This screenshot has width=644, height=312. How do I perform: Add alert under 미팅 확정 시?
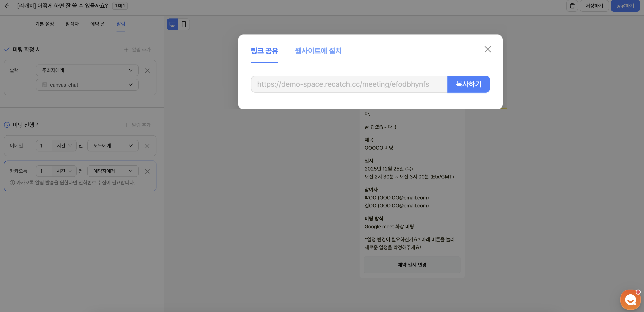tap(137, 50)
